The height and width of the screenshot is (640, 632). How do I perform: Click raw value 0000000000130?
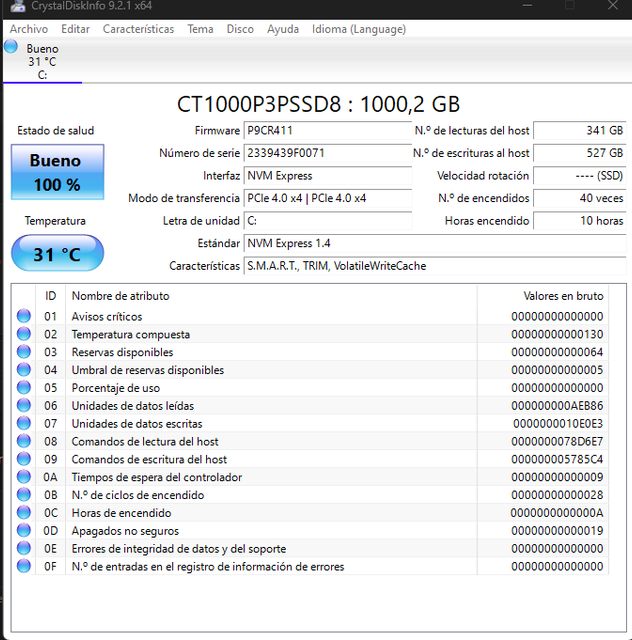[557, 334]
